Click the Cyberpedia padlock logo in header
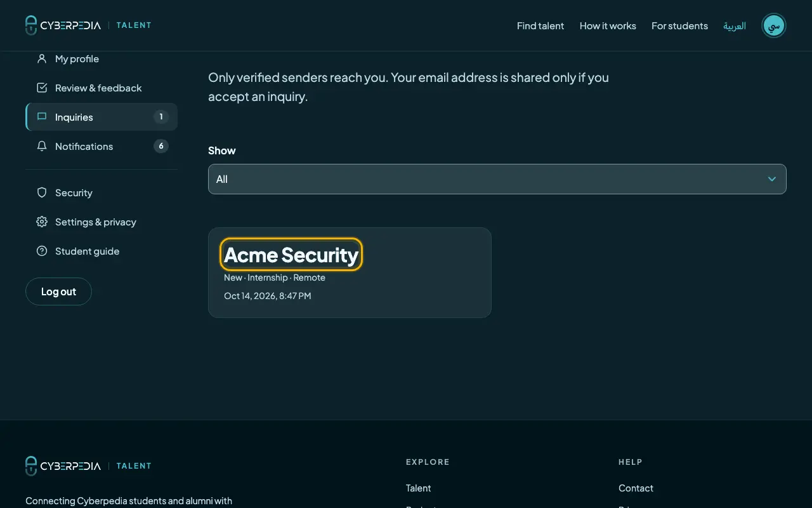Image resolution: width=812 pixels, height=508 pixels. (x=31, y=25)
